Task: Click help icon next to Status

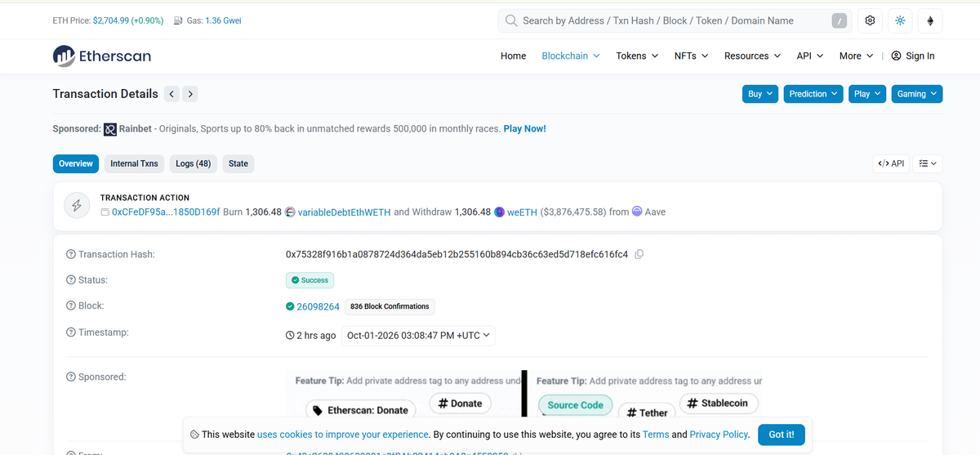Action: pos(70,280)
